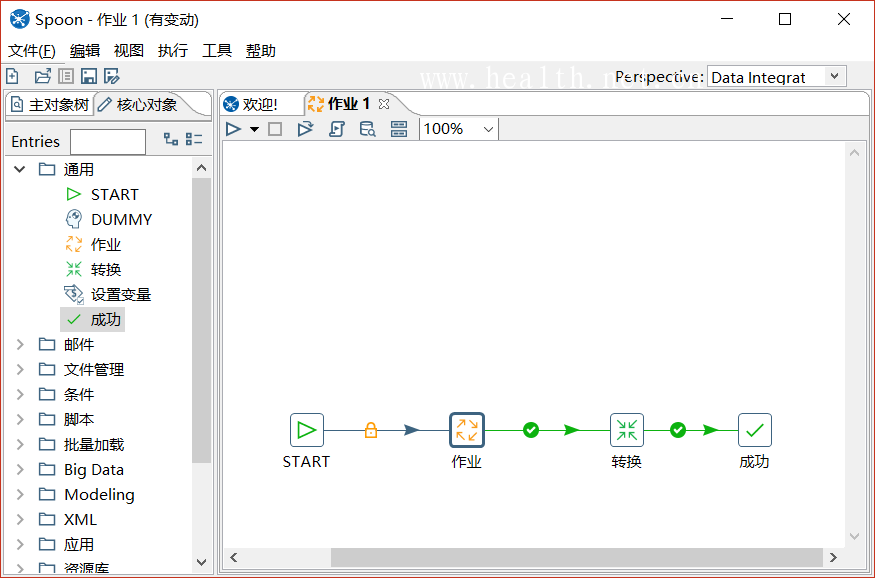The width and height of the screenshot is (875, 578).
Task: Click the replay job icon
Action: click(x=305, y=129)
